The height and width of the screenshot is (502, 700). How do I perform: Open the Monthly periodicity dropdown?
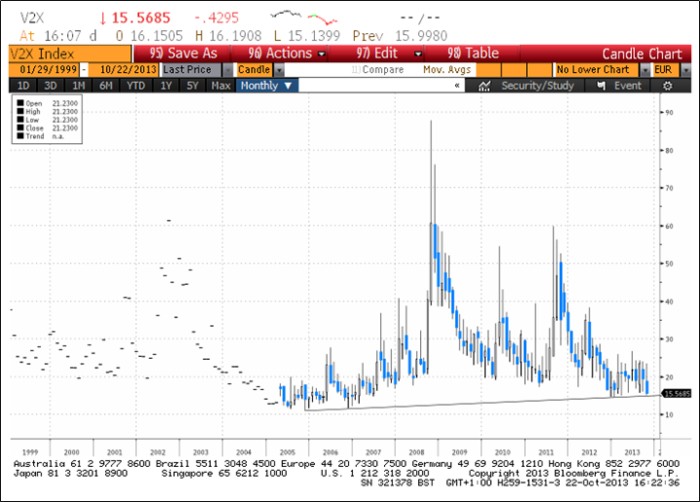[288, 86]
